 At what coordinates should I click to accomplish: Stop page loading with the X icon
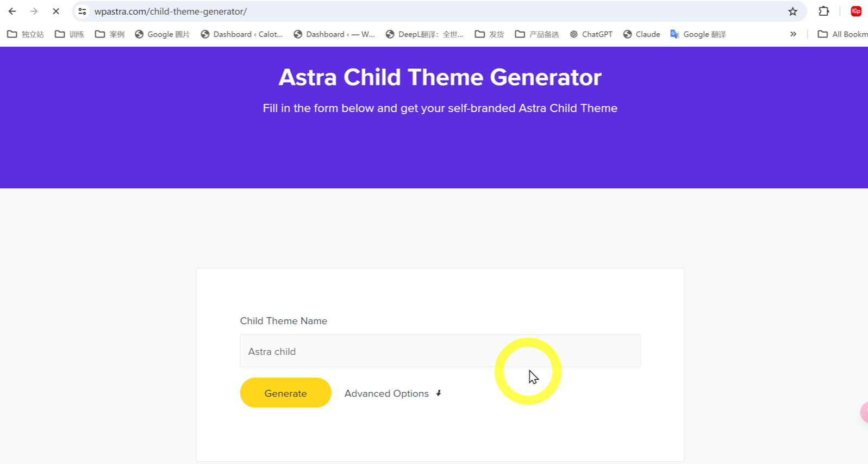(56, 11)
